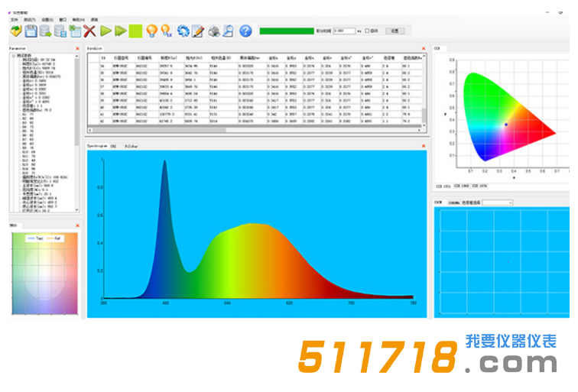Switch to the CRI tab beside Spectrogram
Image resolution: width=578 pixels, height=392 pixels.
113,145
